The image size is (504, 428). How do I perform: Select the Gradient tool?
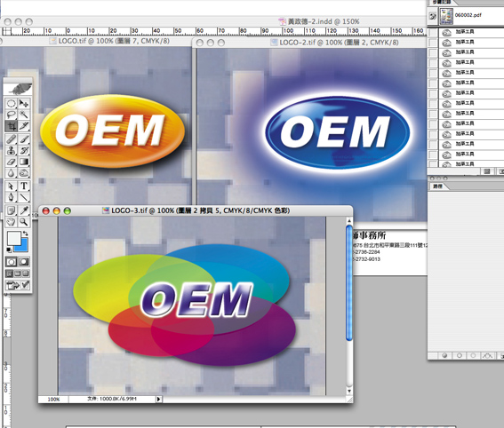24,162
